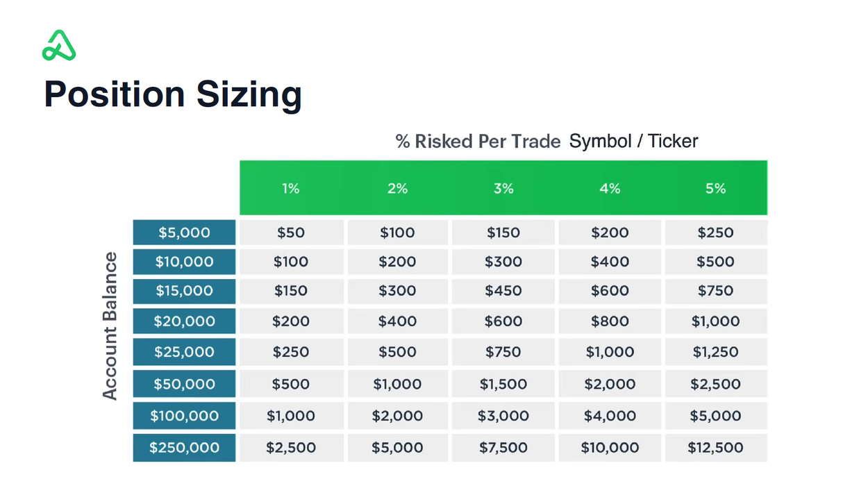The width and height of the screenshot is (868, 488).
Task: Click the green triangle logo icon
Action: click(59, 46)
